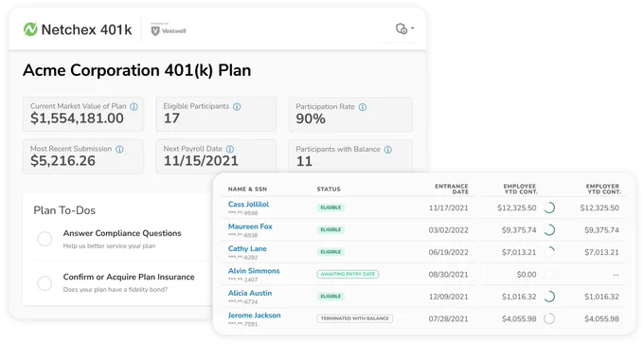Show info icon beside Next Payroll Date
644x344 pixels.
click(230, 149)
